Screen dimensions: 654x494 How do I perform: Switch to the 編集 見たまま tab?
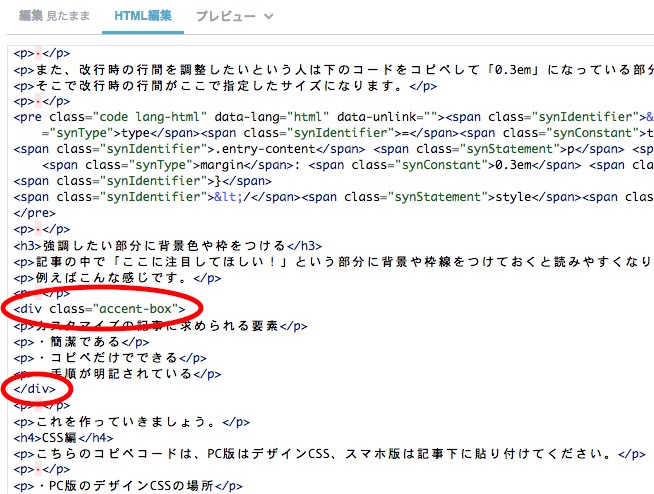[x=54, y=16]
